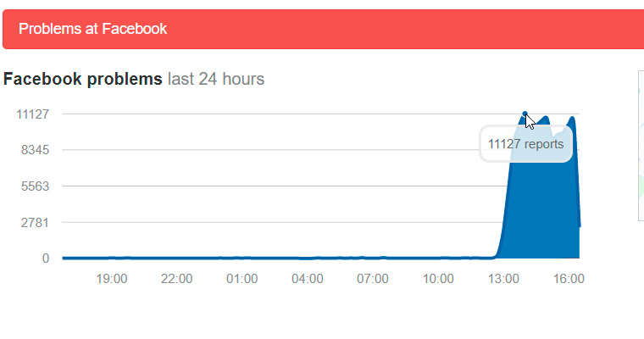Click the 0 y-axis label

46,258
